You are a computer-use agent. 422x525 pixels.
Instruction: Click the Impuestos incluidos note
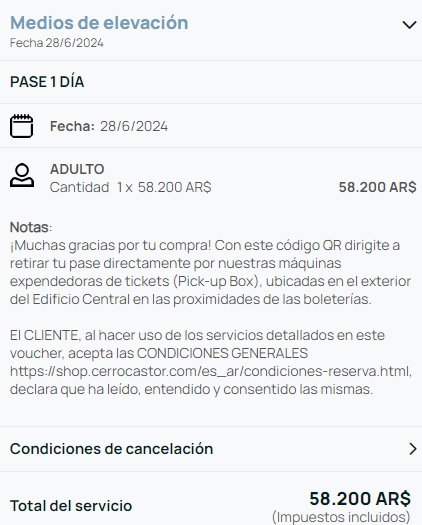pyautogui.click(x=341, y=517)
